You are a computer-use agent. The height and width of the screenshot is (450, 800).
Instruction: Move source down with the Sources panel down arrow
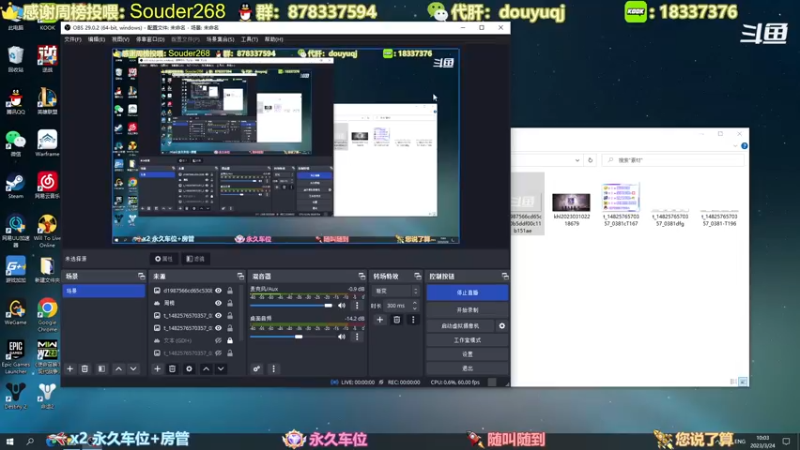click(221, 369)
